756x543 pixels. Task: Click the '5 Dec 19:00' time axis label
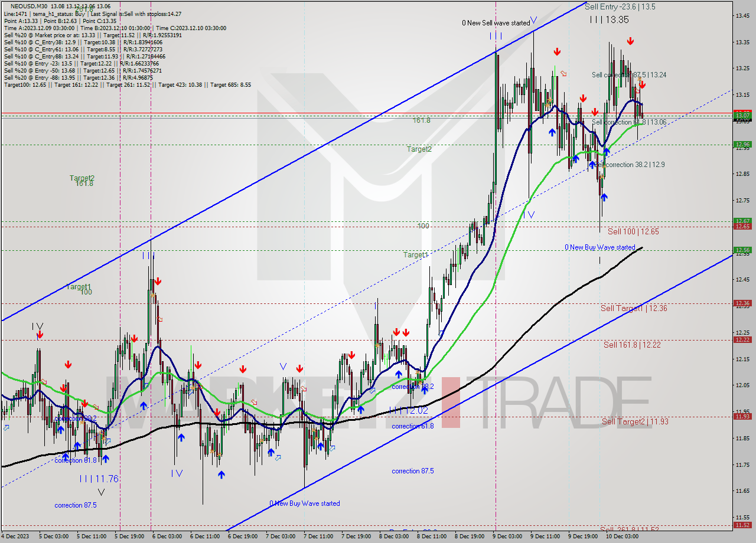tap(129, 537)
